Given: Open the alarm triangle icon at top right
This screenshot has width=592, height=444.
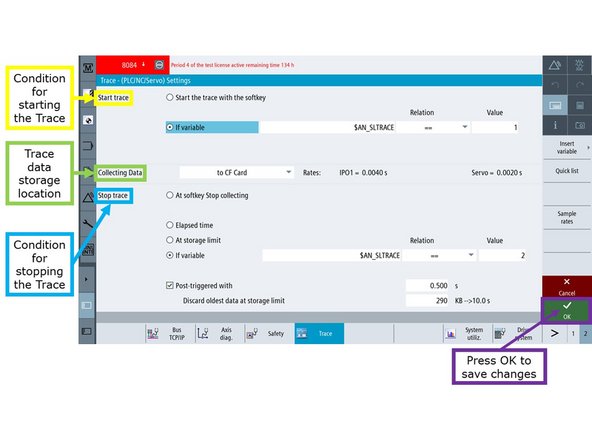Looking at the screenshot, I should pos(555,65).
